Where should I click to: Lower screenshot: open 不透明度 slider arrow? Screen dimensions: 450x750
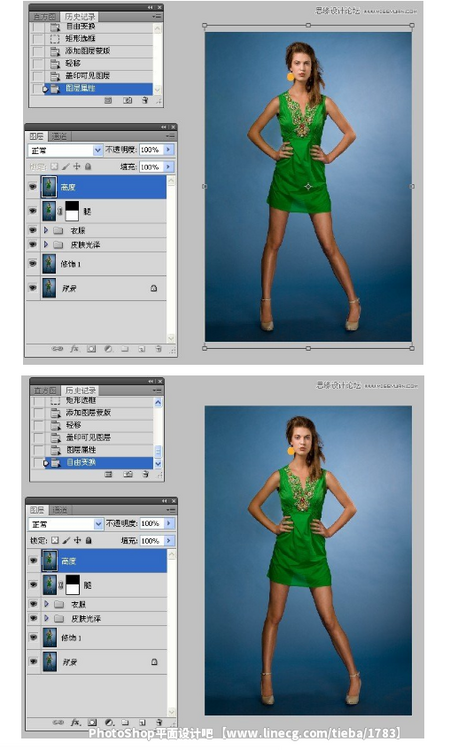pyautogui.click(x=169, y=523)
